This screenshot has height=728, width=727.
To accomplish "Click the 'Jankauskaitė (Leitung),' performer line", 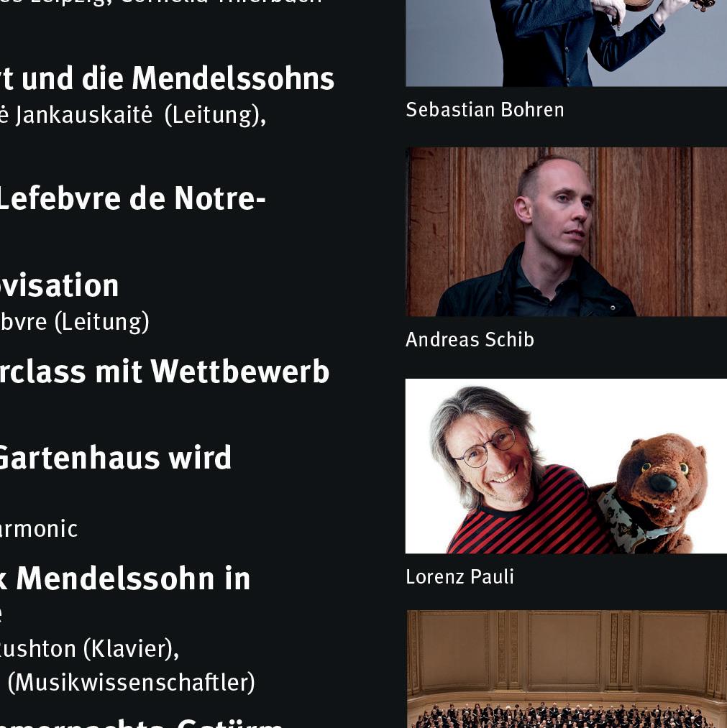I will point(133,115).
